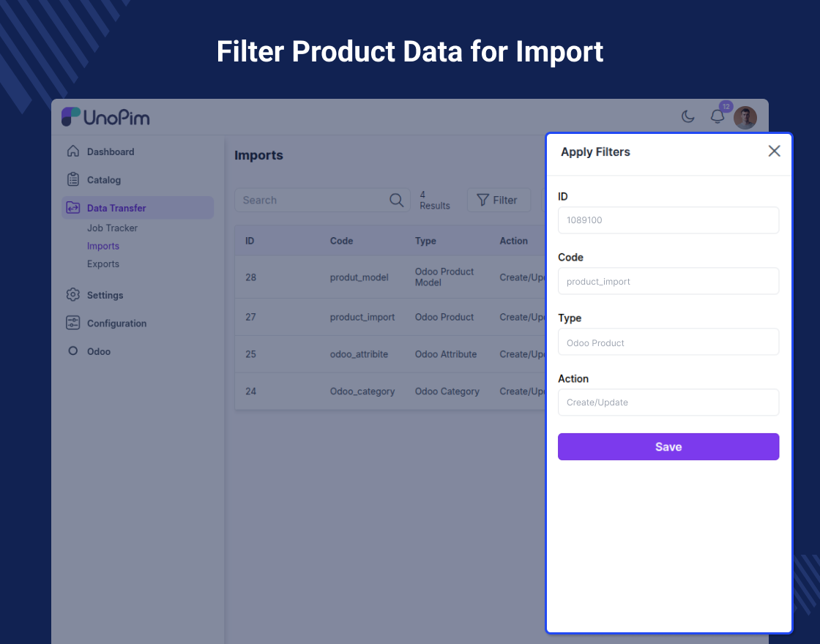820x644 pixels.
Task: Click Odoo_category code cell
Action: [x=362, y=392]
